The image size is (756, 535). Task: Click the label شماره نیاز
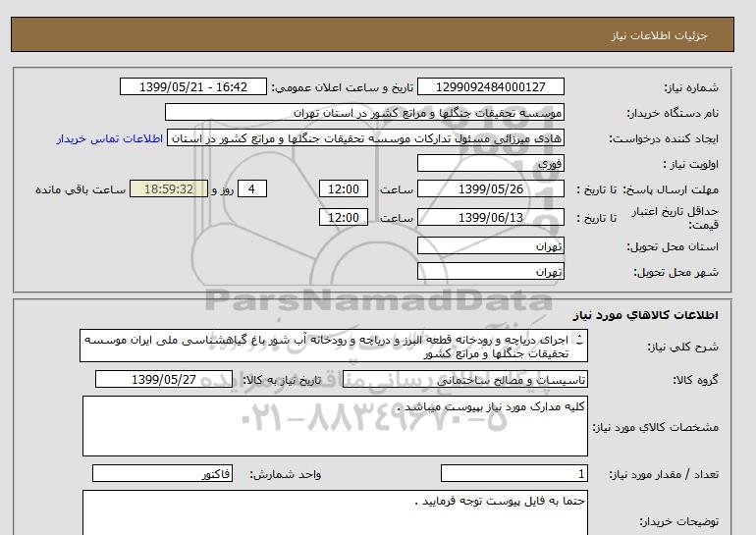click(691, 87)
